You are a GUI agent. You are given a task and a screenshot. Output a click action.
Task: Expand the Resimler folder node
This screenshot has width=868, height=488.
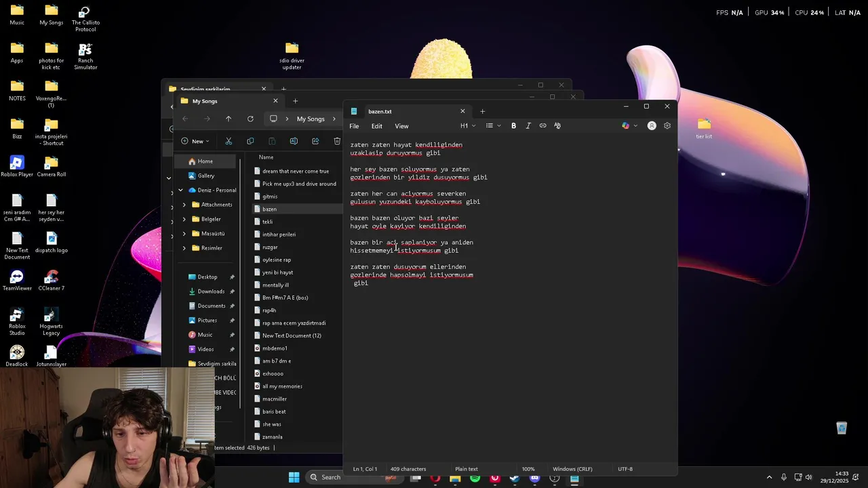tap(184, 248)
